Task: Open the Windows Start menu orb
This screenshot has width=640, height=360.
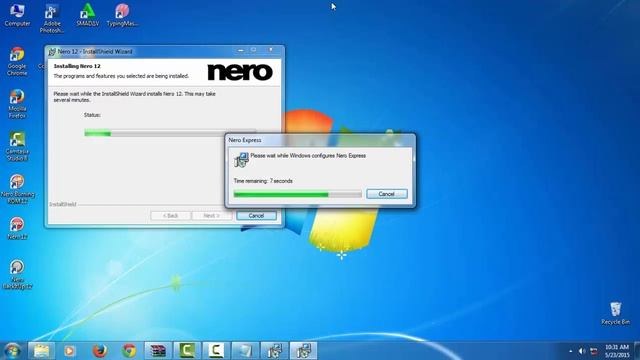Action: (x=12, y=351)
